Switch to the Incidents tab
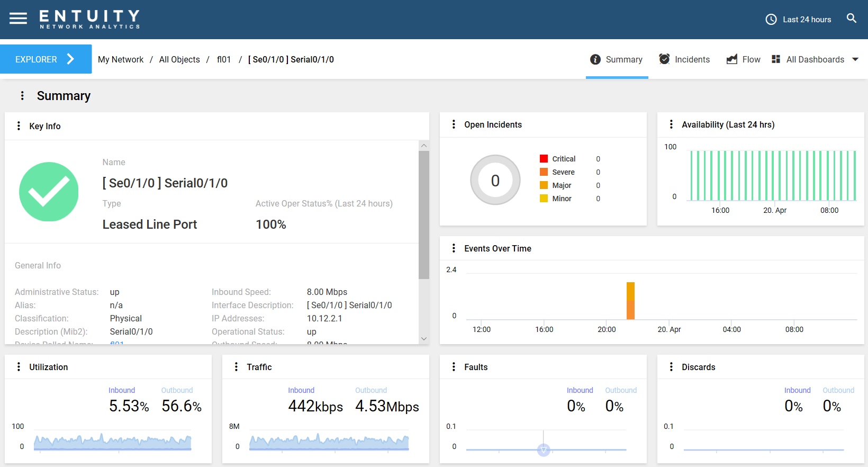Screen dimensions: 868x467 pyautogui.click(x=684, y=59)
